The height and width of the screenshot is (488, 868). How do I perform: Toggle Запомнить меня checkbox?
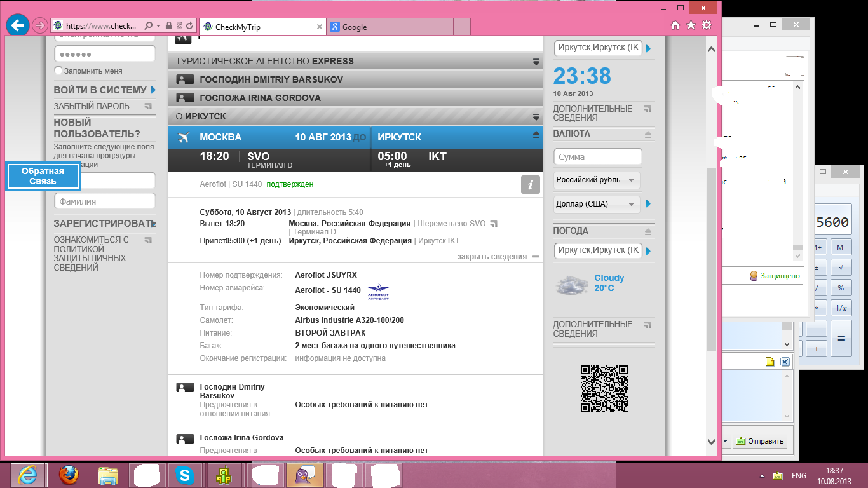(58, 71)
